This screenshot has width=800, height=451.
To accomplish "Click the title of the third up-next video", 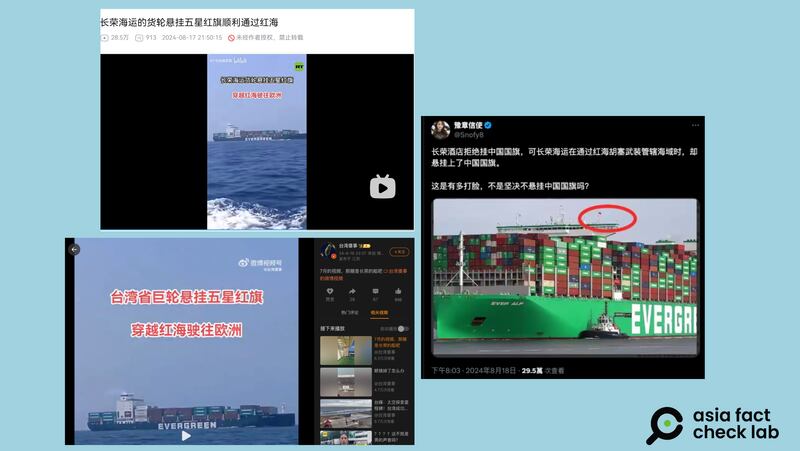I will pyautogui.click(x=391, y=406).
